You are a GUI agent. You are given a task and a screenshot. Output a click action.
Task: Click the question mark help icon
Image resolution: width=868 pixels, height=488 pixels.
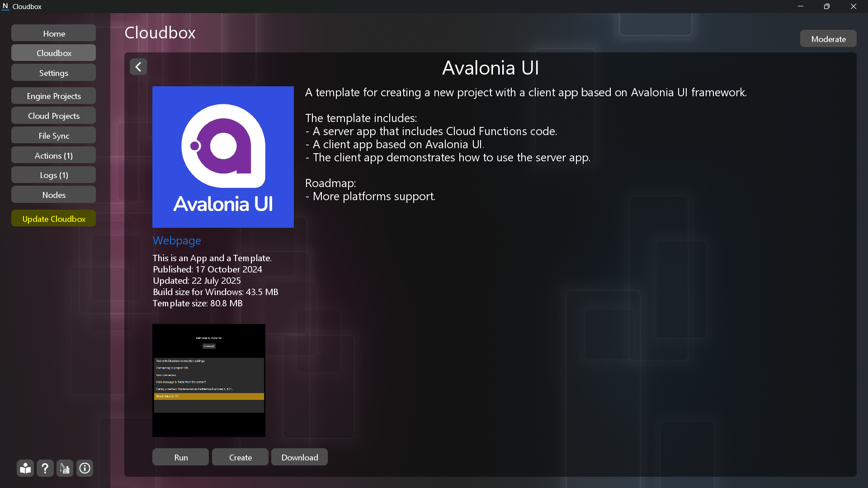click(x=45, y=468)
